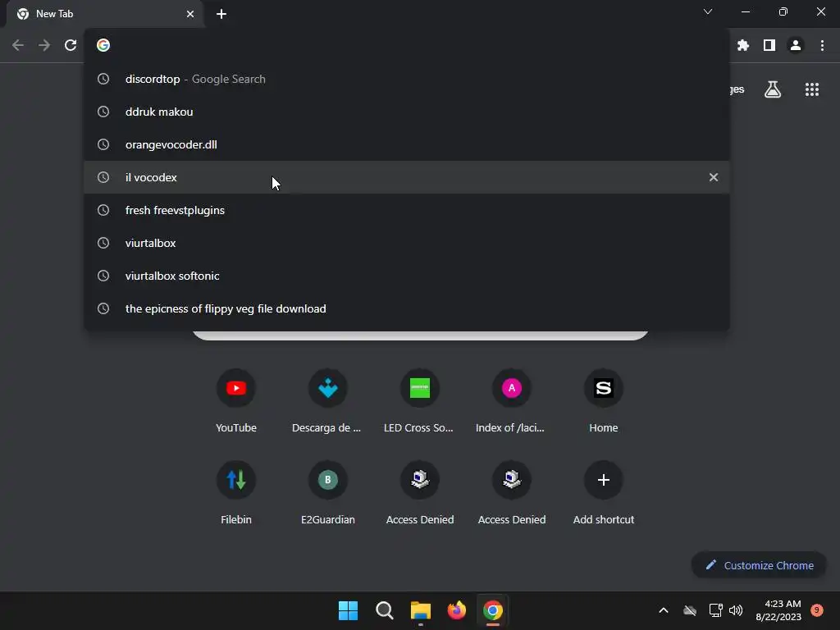Select the 'discordtop' search suggestion
The height and width of the screenshot is (630, 840).
pyautogui.click(x=407, y=80)
